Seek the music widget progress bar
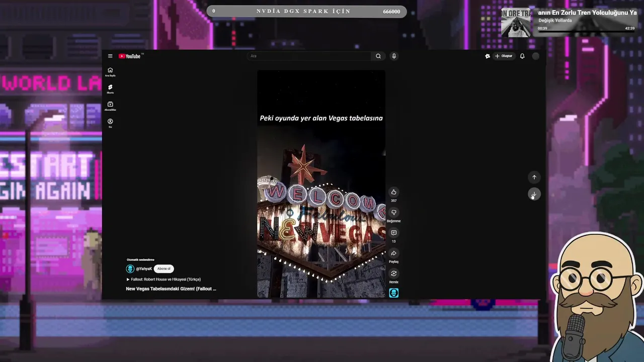Image resolution: width=644 pixels, height=362 pixels. [x=586, y=32]
